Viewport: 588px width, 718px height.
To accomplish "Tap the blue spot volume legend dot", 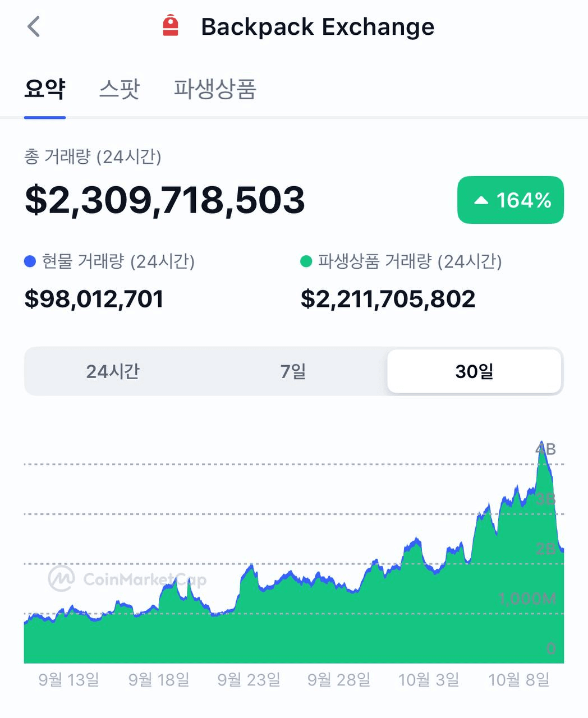I will click(x=30, y=261).
